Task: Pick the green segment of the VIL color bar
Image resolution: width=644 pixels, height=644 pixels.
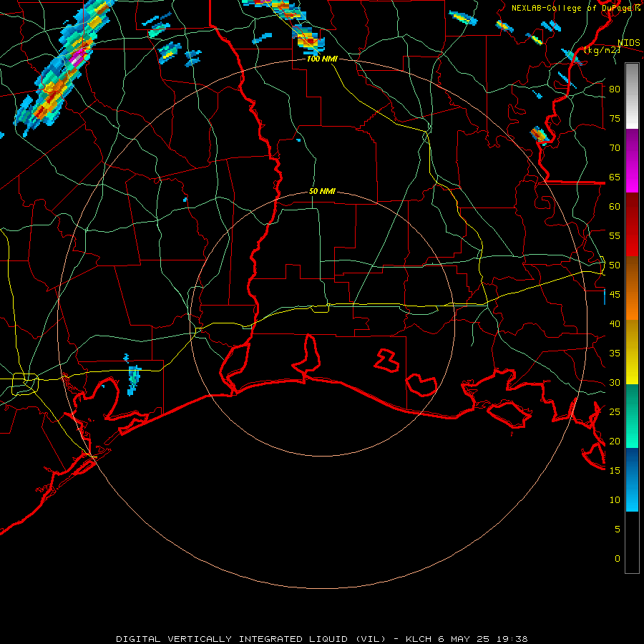Action: 632,416
